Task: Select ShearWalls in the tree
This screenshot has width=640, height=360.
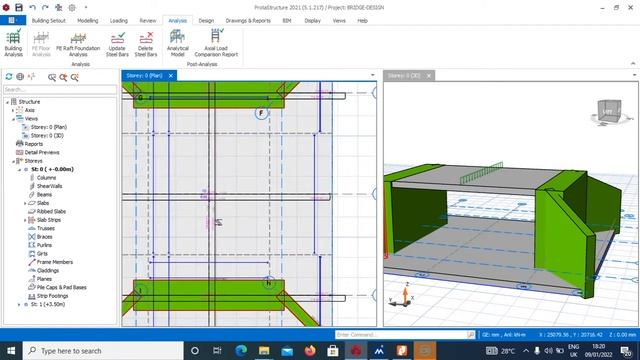Action: pyautogui.click(x=49, y=186)
